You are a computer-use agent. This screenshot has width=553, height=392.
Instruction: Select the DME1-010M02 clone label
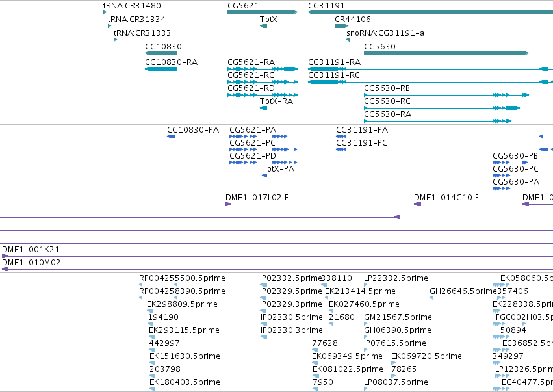tap(31, 263)
